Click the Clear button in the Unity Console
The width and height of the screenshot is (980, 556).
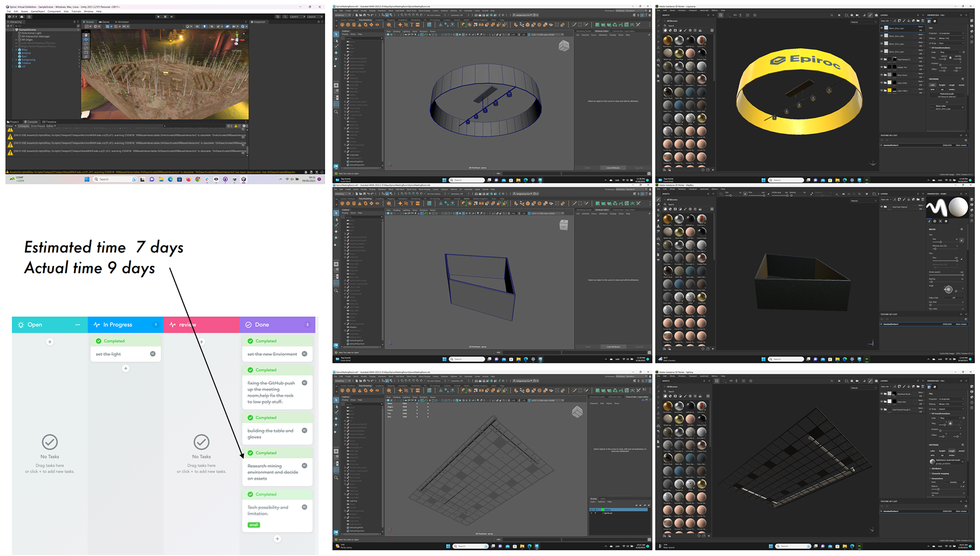[10, 126]
